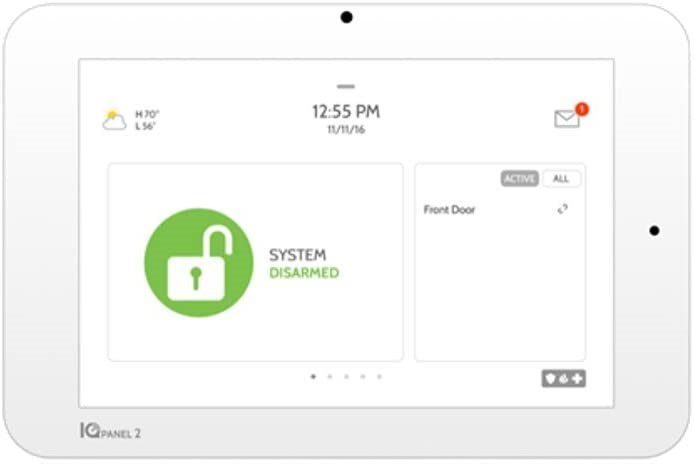Open the pull-down settings tray handle
Screen dimensions: 694x466
(x=346, y=86)
